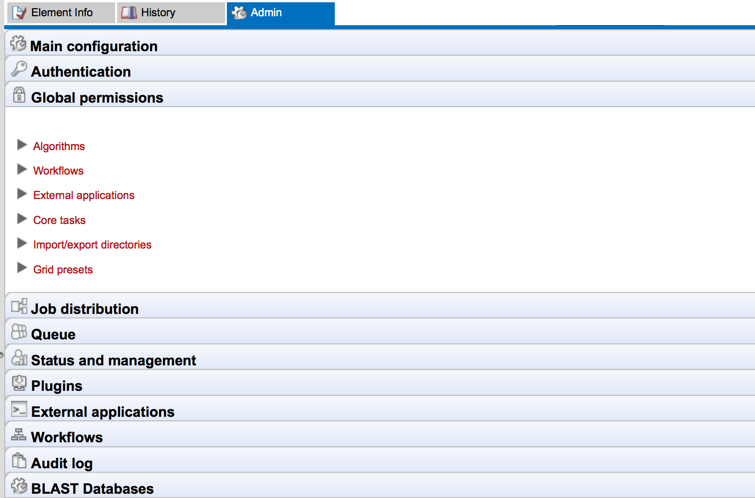Open the Status and management section

point(380,357)
